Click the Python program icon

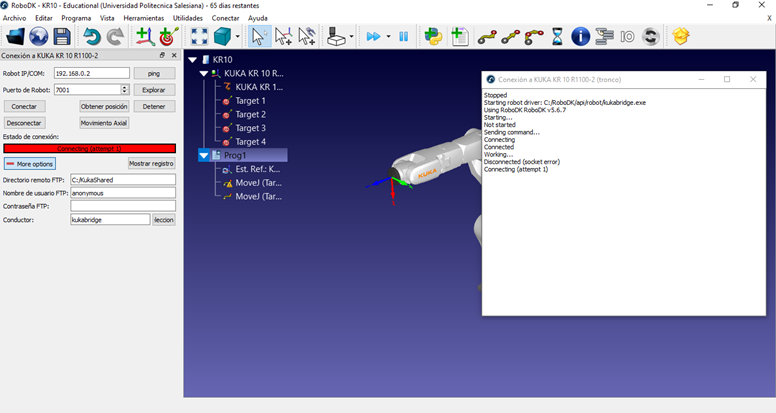coord(433,37)
